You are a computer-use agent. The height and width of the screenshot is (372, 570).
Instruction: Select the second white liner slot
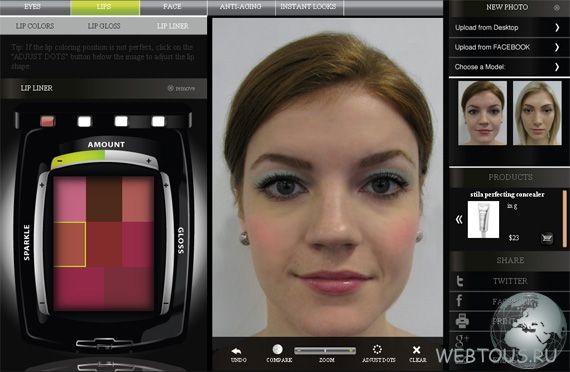pyautogui.click(x=84, y=121)
